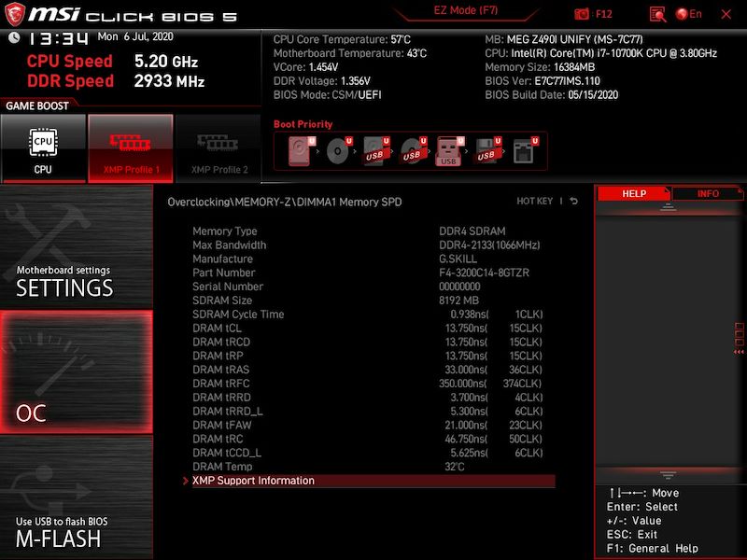This screenshot has width=747, height=560.
Task: Select the DRAM tRRD_L row
Action: (373, 411)
